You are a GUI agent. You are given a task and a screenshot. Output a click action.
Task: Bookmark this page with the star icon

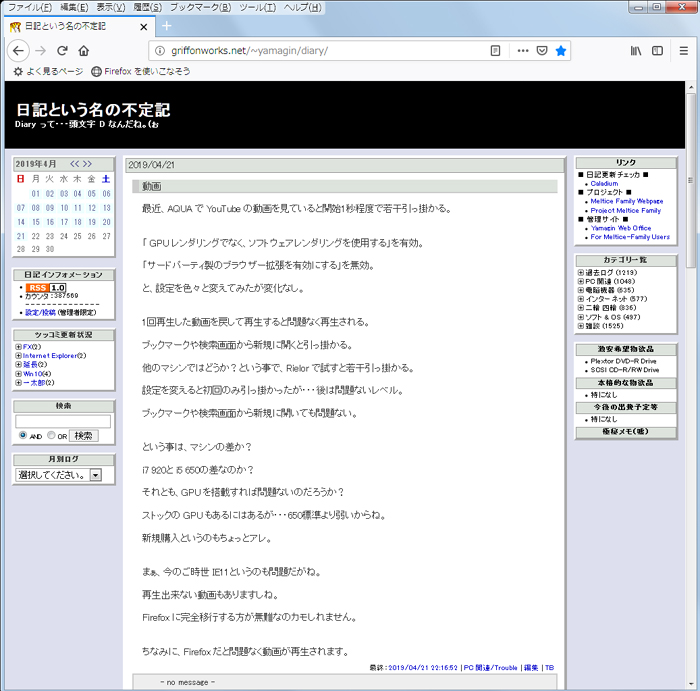(x=561, y=51)
